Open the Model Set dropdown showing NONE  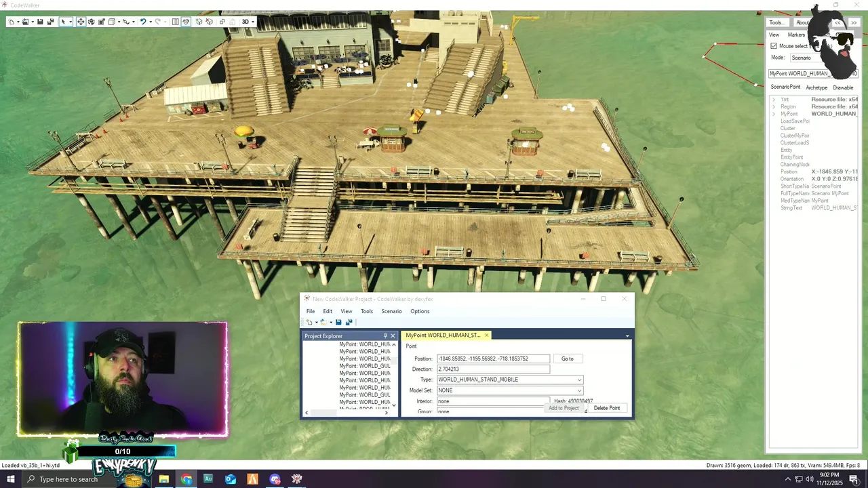510,390
